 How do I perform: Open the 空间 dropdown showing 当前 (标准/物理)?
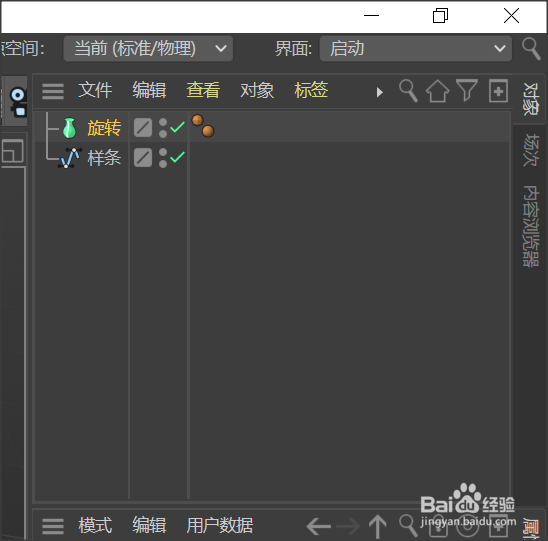click(148, 49)
